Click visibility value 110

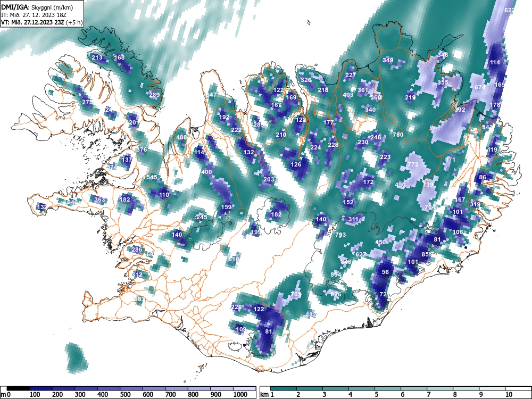click(x=164, y=195)
